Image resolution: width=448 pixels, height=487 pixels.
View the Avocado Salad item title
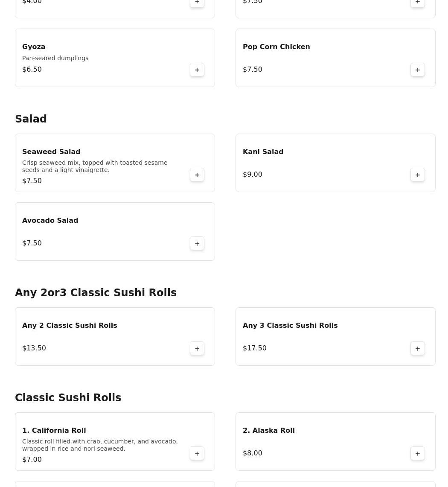(x=50, y=220)
